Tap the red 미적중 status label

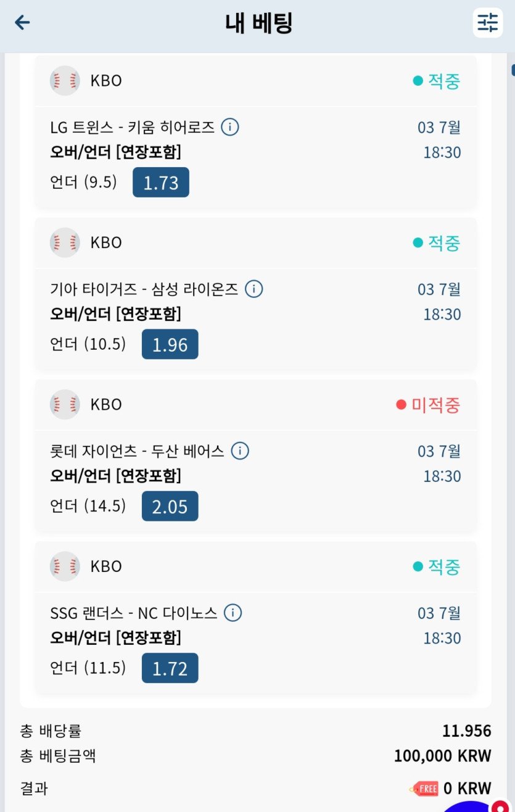tap(429, 405)
